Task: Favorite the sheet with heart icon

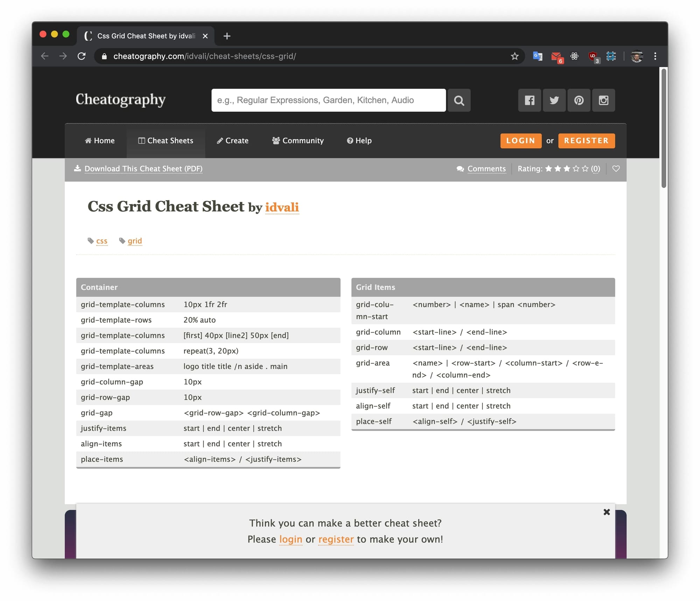Action: [616, 169]
